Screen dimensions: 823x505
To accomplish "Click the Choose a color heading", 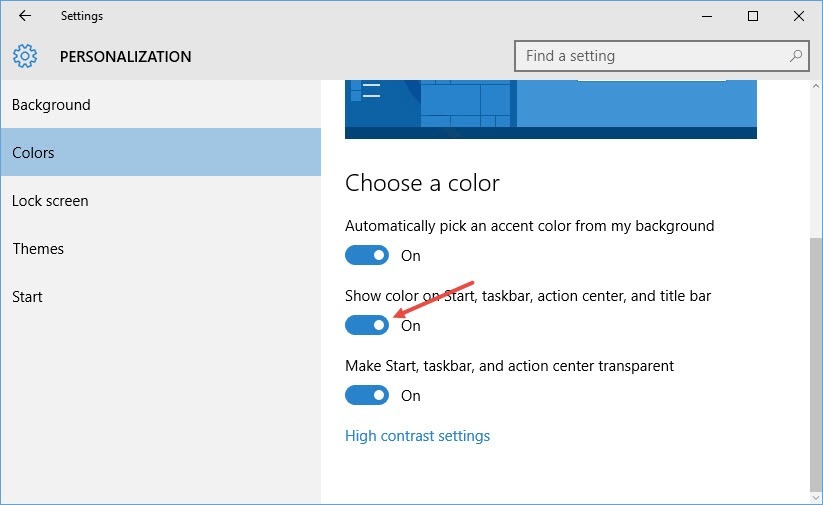I will tap(422, 183).
